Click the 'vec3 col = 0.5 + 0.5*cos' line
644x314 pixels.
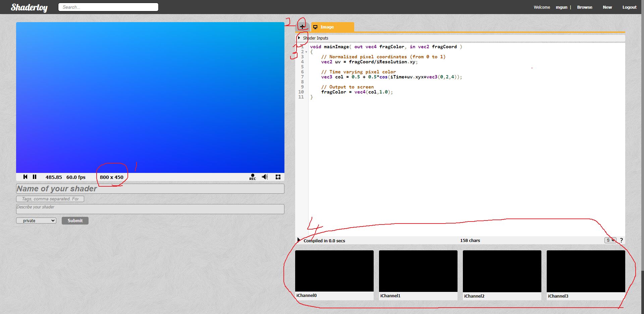[391, 77]
